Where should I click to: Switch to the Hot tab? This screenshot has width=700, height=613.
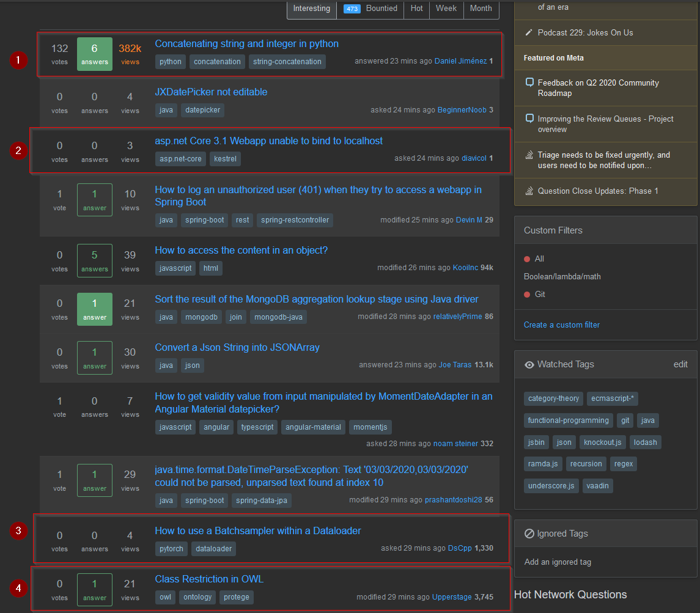click(416, 9)
